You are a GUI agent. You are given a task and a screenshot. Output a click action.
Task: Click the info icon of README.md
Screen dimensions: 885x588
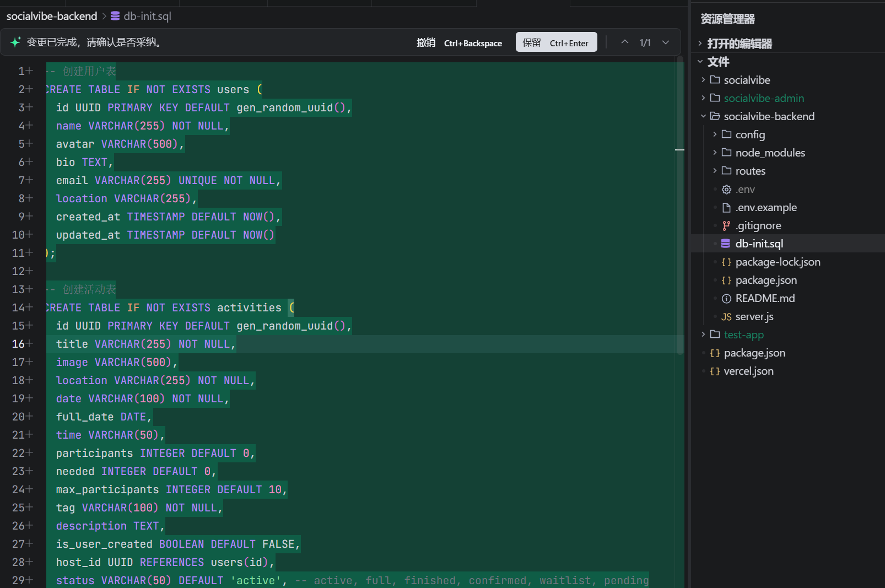click(x=727, y=299)
